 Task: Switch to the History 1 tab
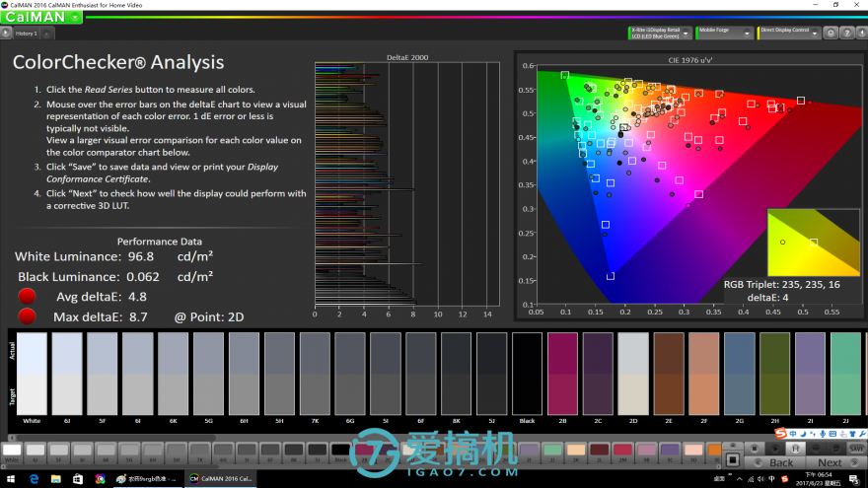click(x=26, y=34)
